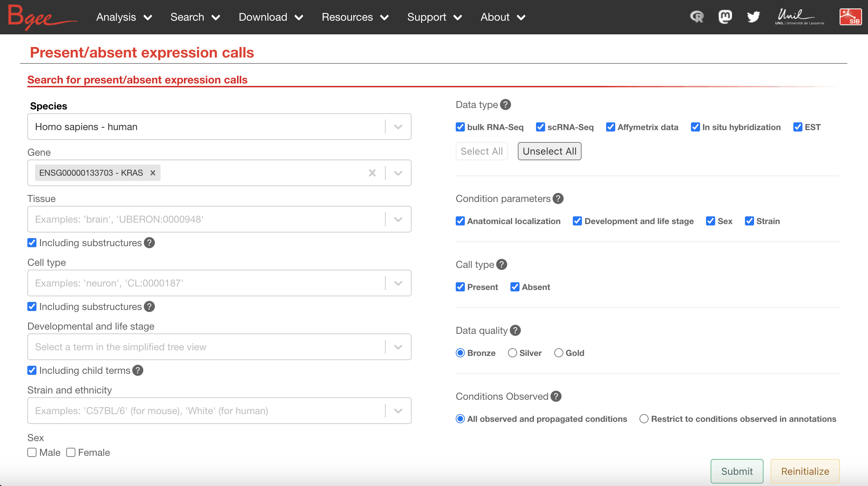Tick the Female sex checkbox
The height and width of the screenshot is (486, 868).
click(x=71, y=452)
